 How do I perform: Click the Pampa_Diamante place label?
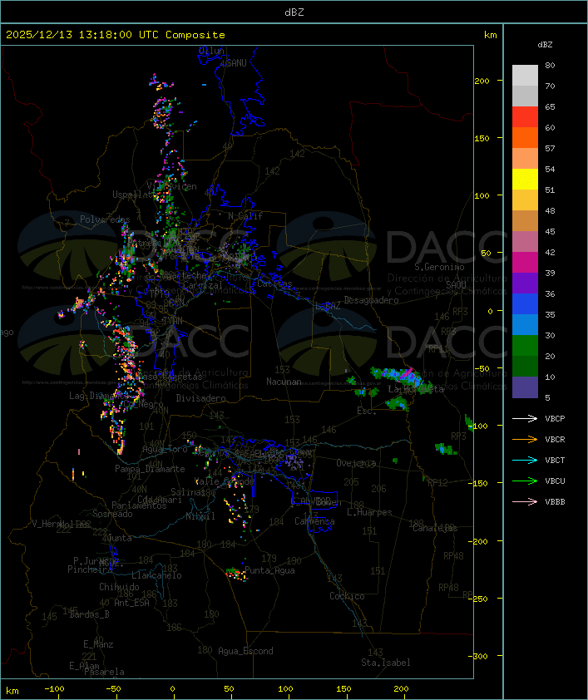coord(150,469)
